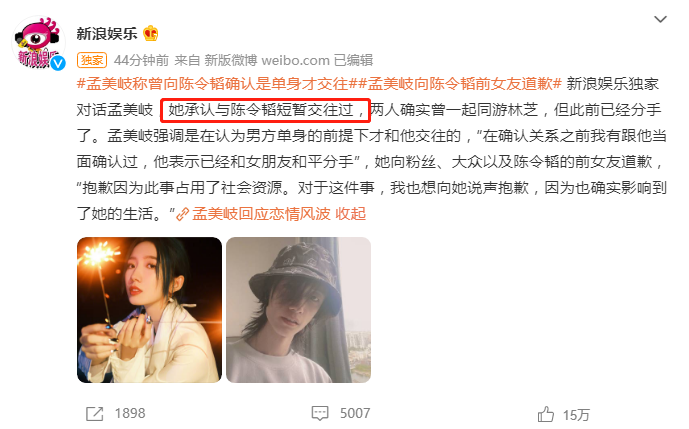
Task: Open the 新浪娱乐 account name link
Action: (x=107, y=34)
